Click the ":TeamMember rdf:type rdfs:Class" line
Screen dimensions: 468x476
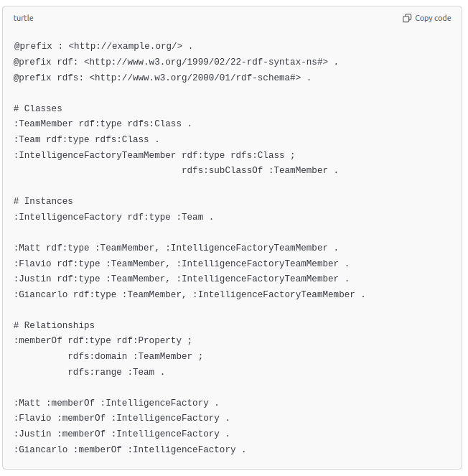103,123
